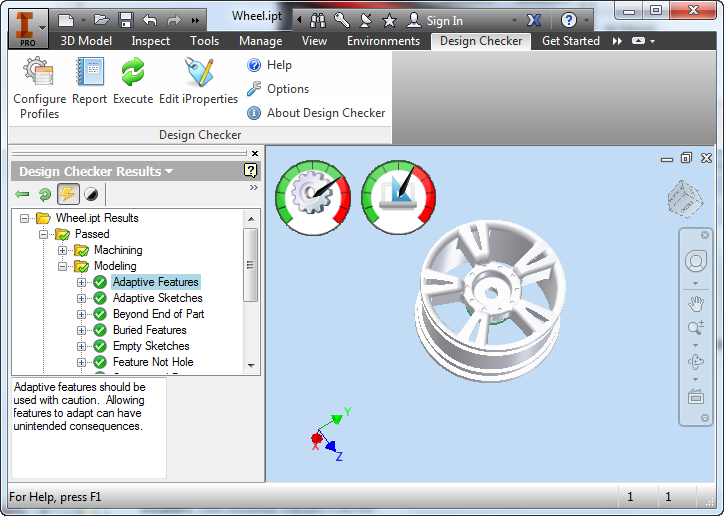
Task: Click the ViewCube in the viewport
Action: click(685, 198)
